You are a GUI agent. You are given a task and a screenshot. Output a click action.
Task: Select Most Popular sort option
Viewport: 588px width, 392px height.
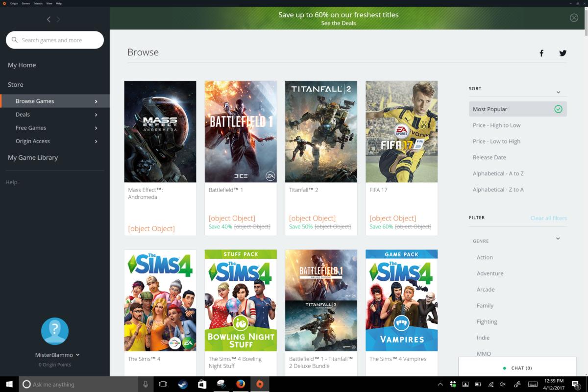[x=518, y=109]
